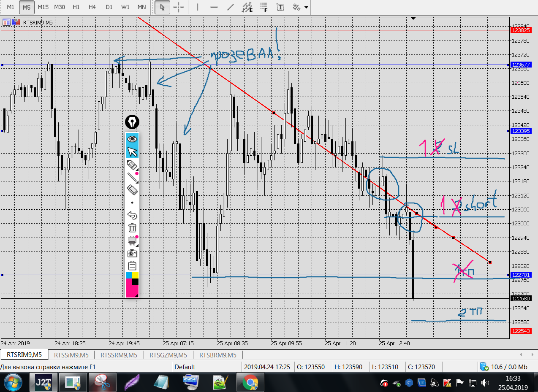Viewport: 538px width, 392px height.
Task: Switch to the M15 timeframe
Action: 43,7
